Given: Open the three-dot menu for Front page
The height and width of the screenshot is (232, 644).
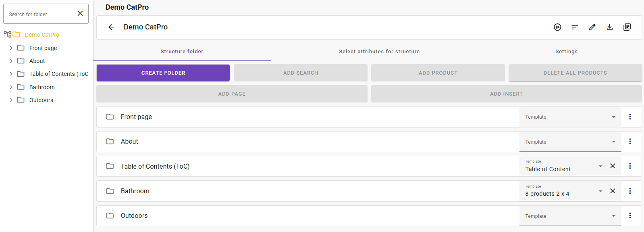Looking at the screenshot, I should [x=630, y=117].
